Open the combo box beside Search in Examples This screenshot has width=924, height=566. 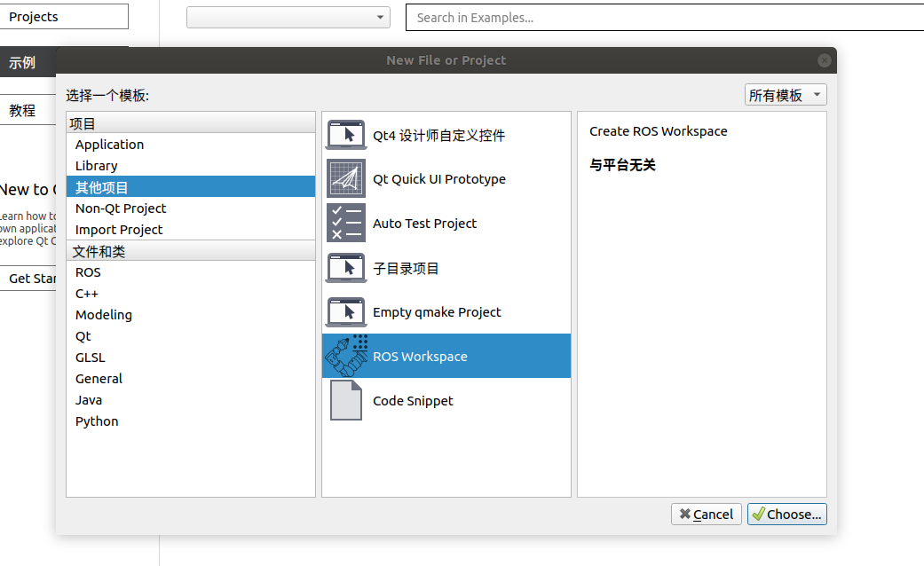tap(288, 17)
